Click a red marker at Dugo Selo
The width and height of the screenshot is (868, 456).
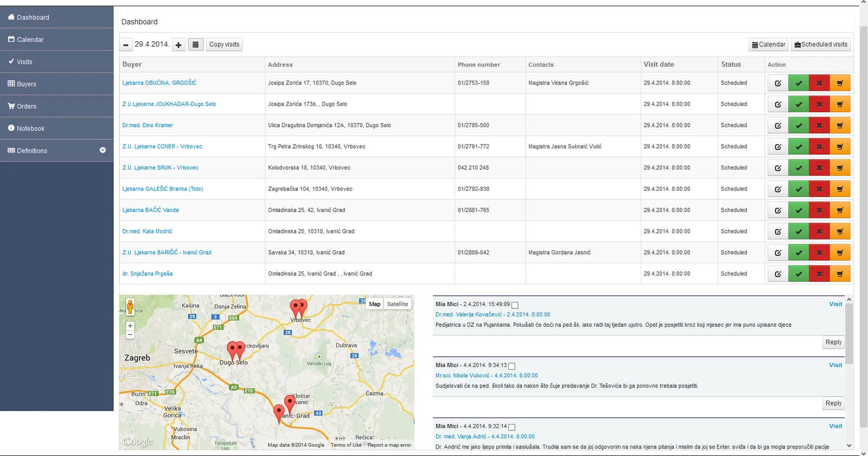pos(233,350)
